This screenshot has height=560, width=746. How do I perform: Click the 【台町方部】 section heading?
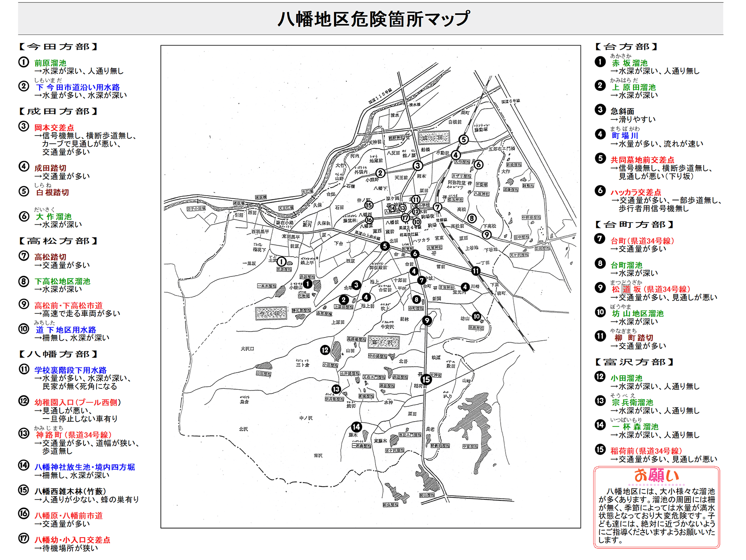click(x=634, y=225)
